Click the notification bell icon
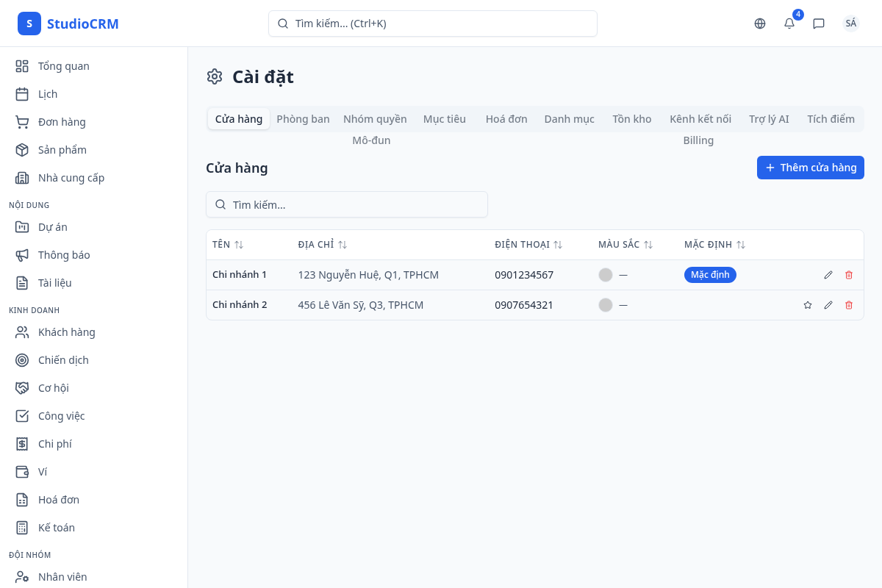 (789, 24)
